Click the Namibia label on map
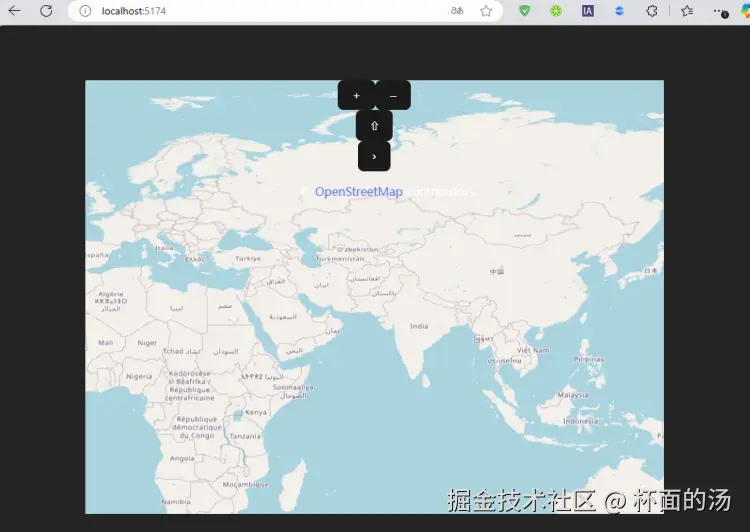This screenshot has width=750, height=532. pyautogui.click(x=176, y=502)
